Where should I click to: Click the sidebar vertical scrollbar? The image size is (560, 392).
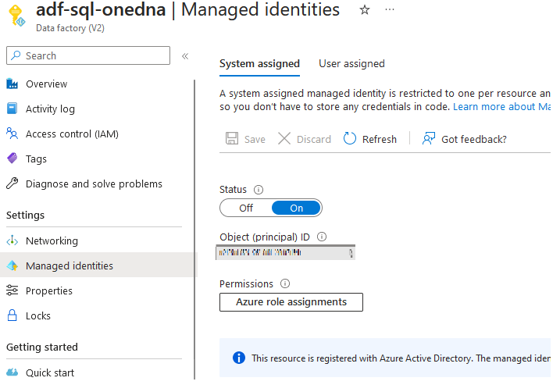(x=194, y=230)
